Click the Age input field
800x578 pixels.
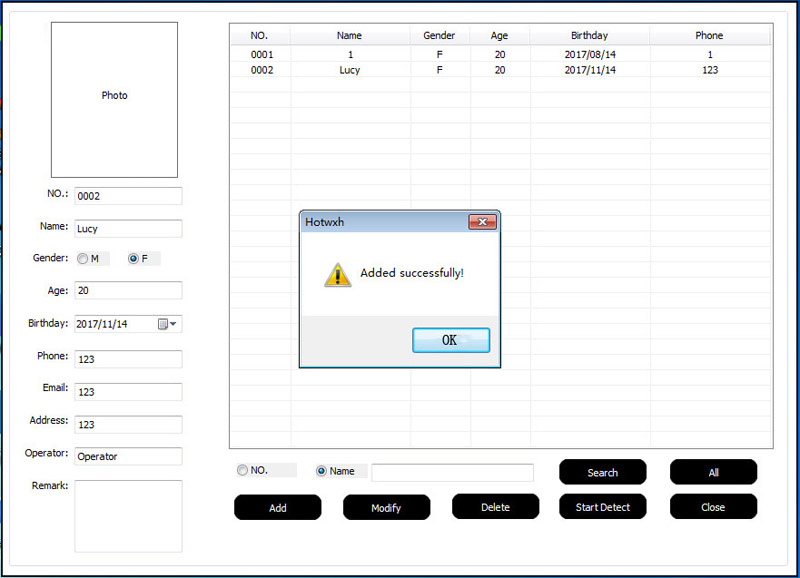[x=128, y=290]
